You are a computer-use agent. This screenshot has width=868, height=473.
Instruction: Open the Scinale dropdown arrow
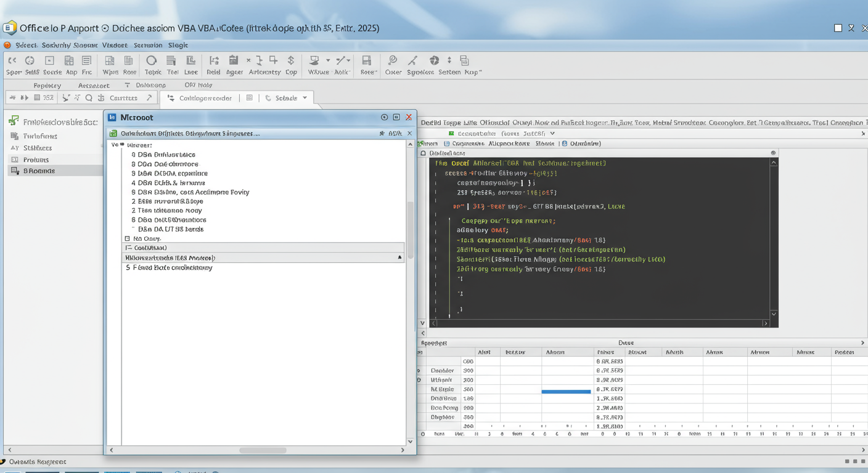(305, 98)
